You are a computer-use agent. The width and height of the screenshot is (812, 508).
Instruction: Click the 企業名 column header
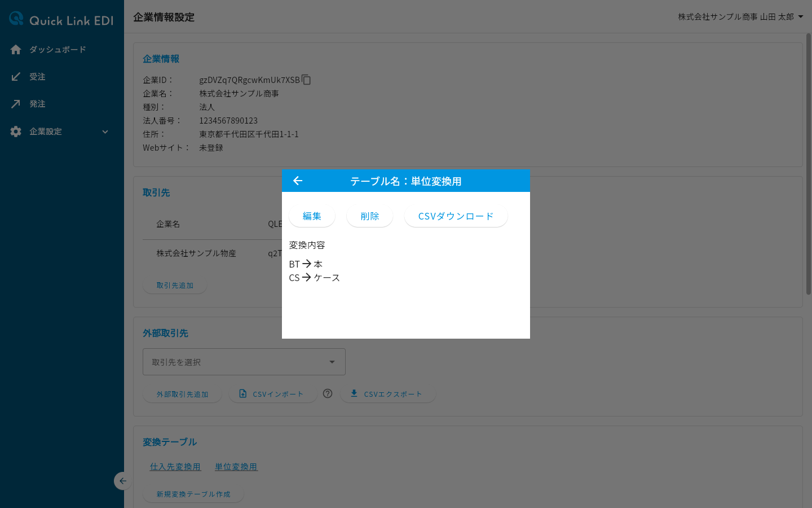168,224
